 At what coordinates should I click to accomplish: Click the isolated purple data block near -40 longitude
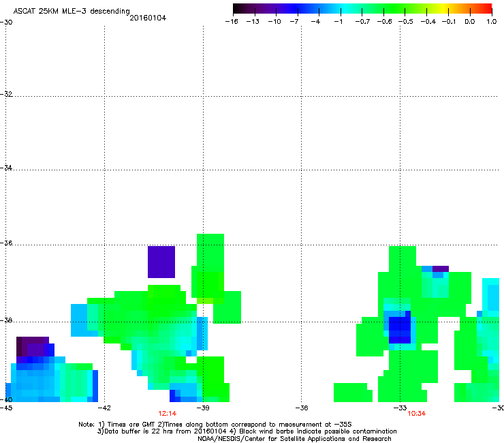pyautogui.click(x=161, y=262)
